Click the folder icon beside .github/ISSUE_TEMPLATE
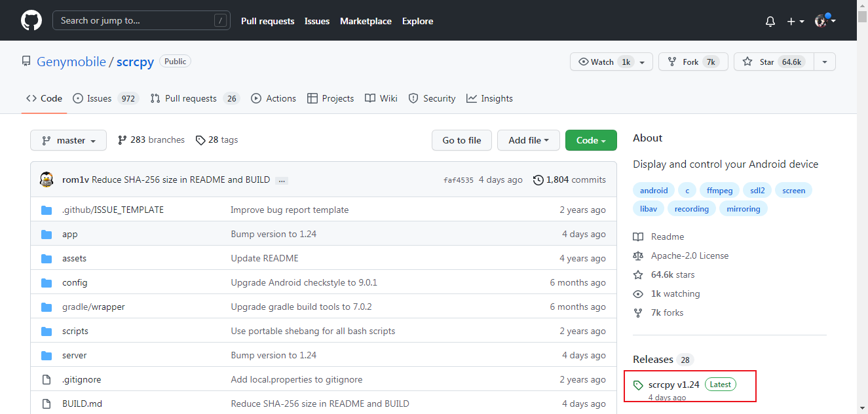The width and height of the screenshot is (868, 414). click(47, 210)
